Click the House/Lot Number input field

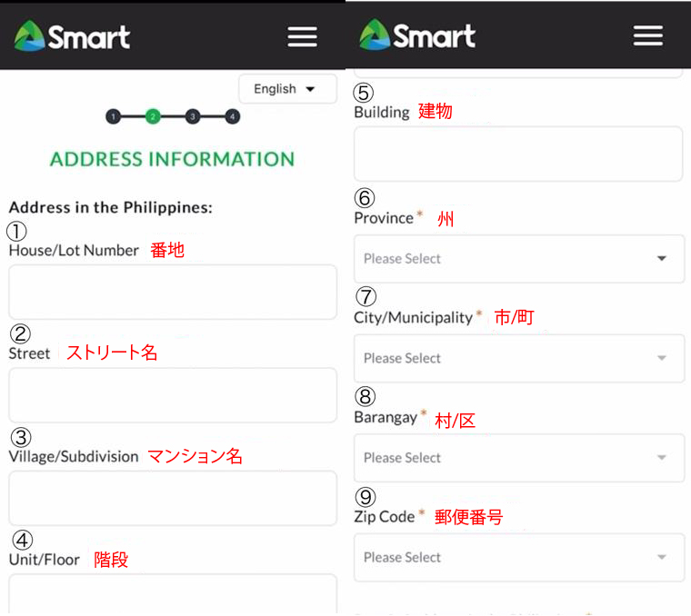click(173, 292)
